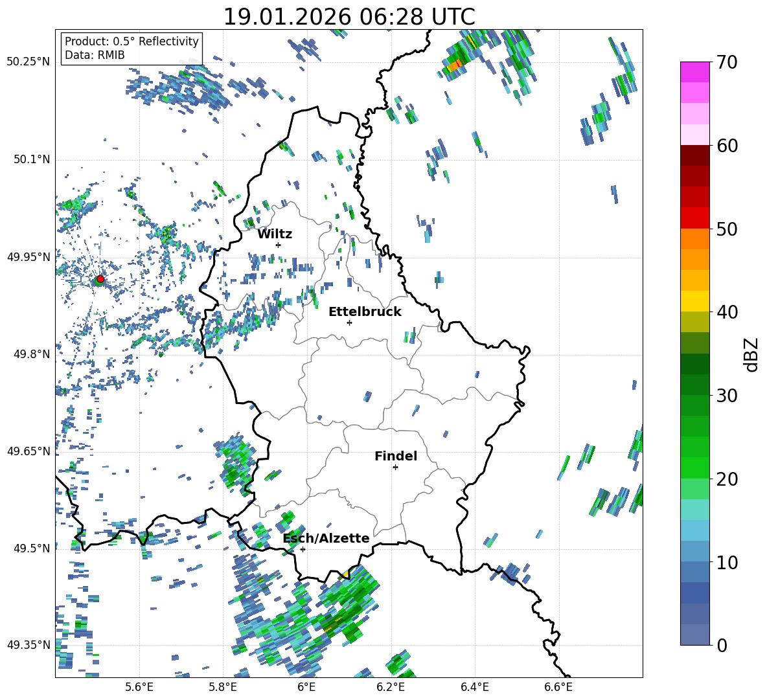This screenshot has height=700, width=767.
Task: Click the red radar site marker
Action: point(100,279)
